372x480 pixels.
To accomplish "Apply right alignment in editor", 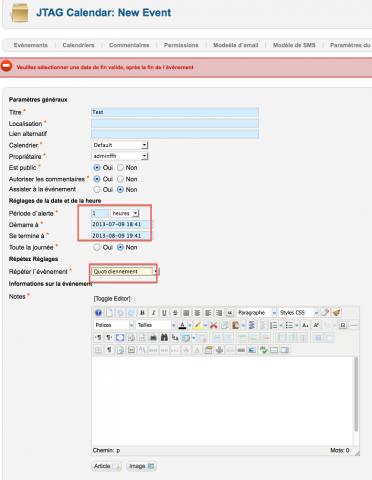I will pos(219,313).
